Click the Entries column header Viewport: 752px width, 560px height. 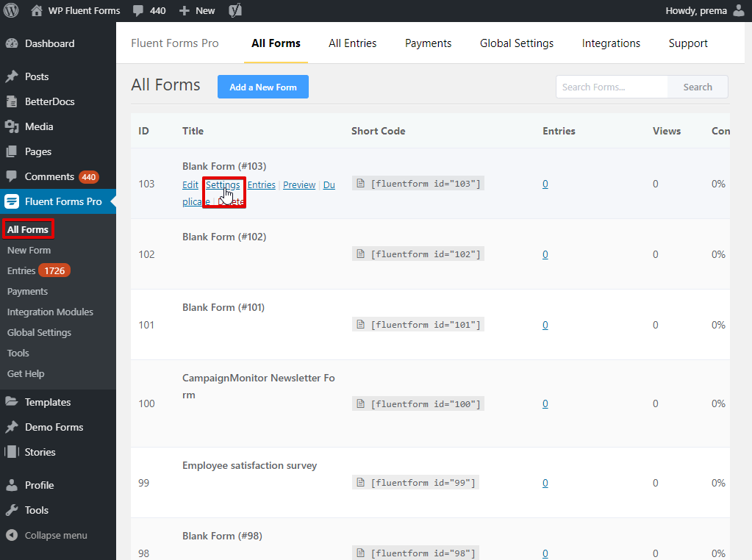tap(559, 131)
